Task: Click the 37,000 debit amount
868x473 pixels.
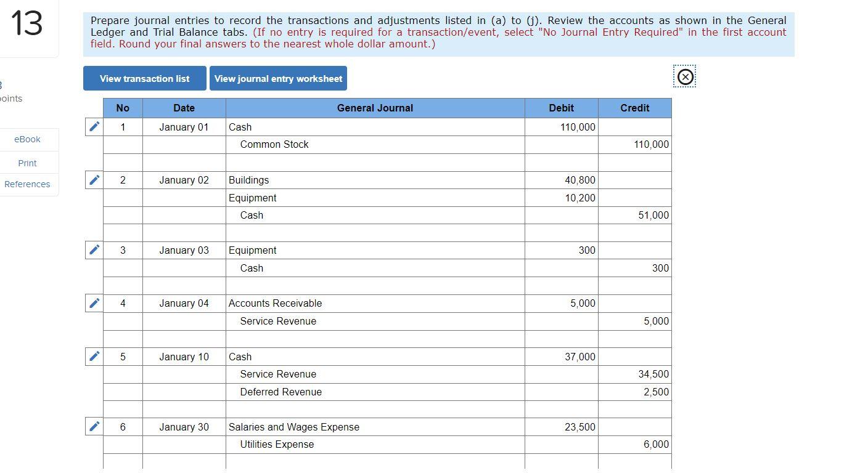Action: coord(562,357)
